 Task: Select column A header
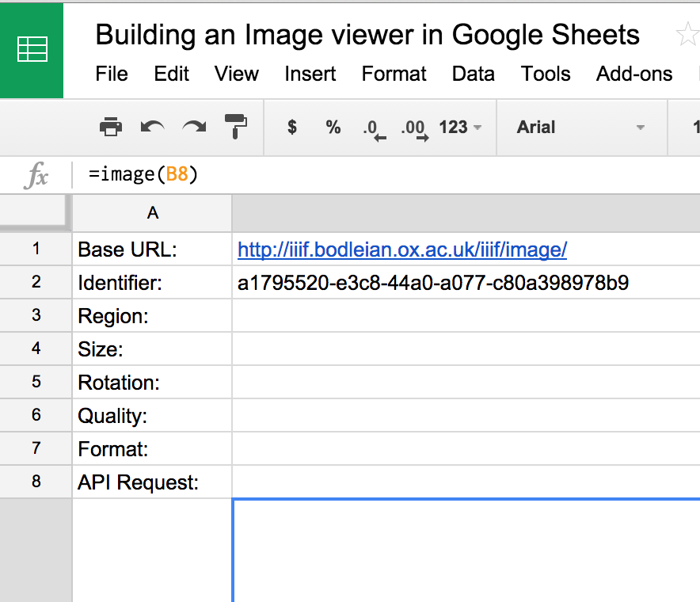coord(152,212)
